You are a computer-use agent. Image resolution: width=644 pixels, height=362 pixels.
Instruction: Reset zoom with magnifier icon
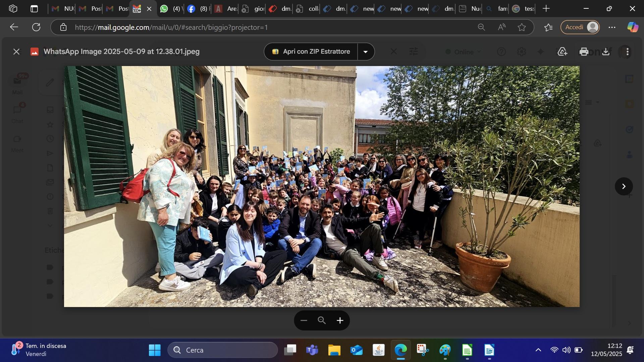click(322, 321)
